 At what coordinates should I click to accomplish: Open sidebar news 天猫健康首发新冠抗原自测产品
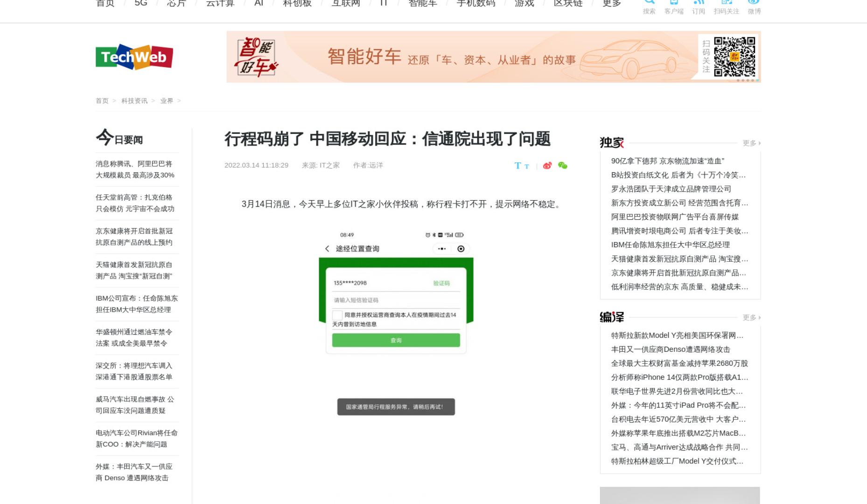[x=134, y=270]
